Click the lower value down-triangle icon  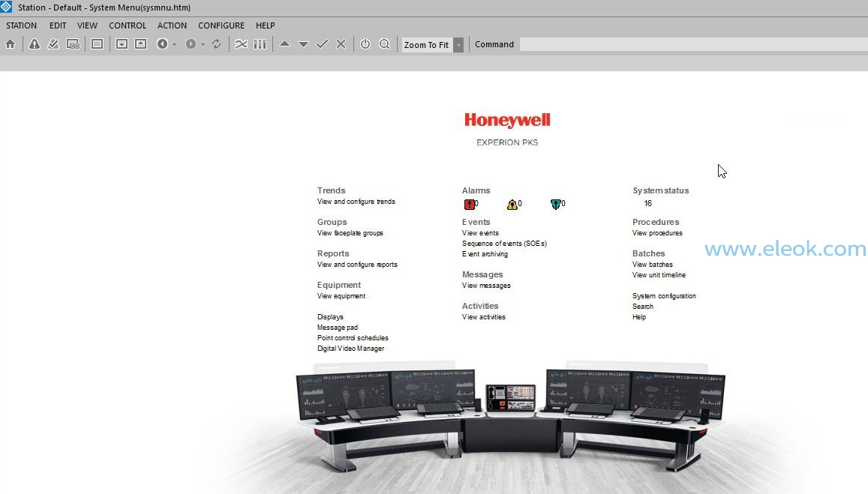pos(303,44)
